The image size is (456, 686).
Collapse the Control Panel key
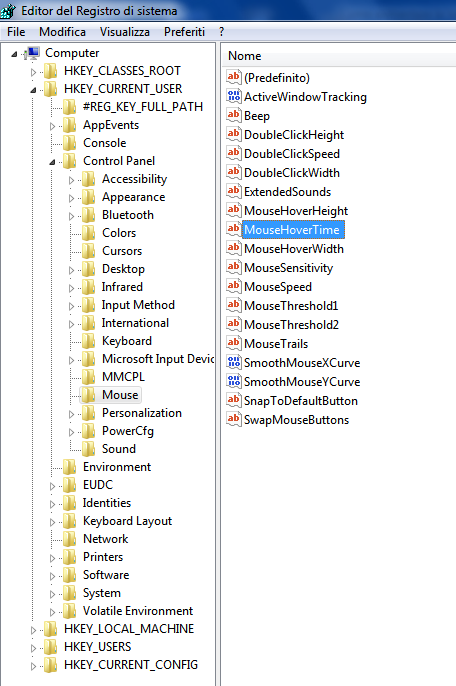(x=52, y=162)
